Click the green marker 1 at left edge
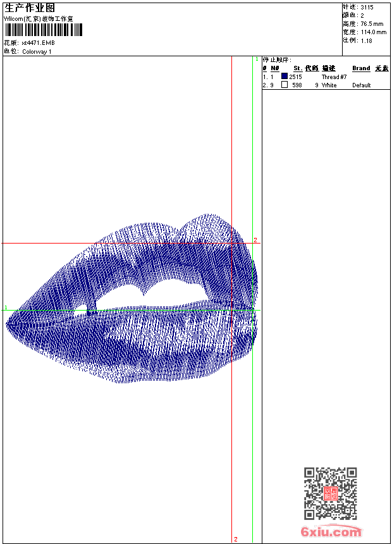This screenshot has height=544, width=392. point(6,308)
